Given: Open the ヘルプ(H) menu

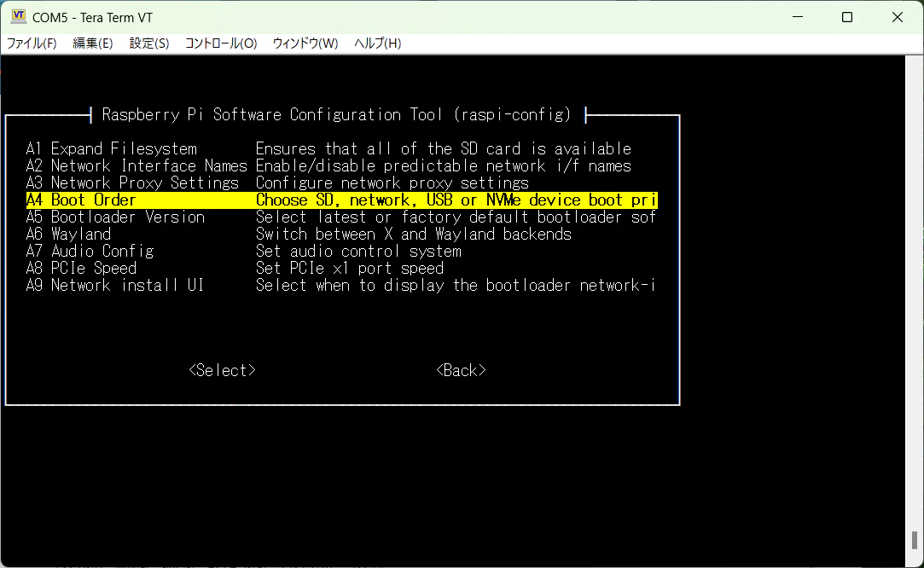Looking at the screenshot, I should click(x=377, y=43).
